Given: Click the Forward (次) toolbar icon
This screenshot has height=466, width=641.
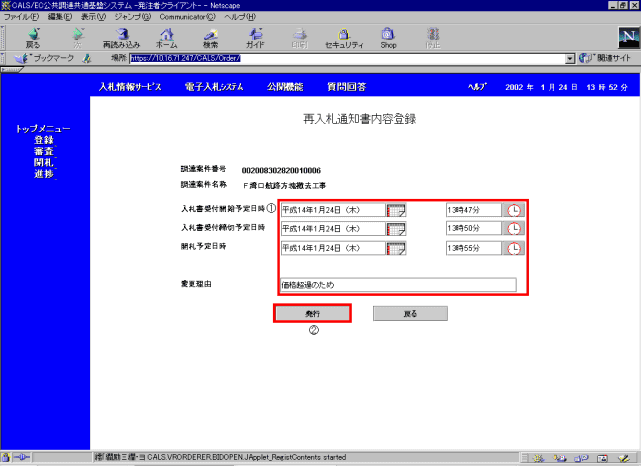Looking at the screenshot, I should pyautogui.click(x=77, y=38).
